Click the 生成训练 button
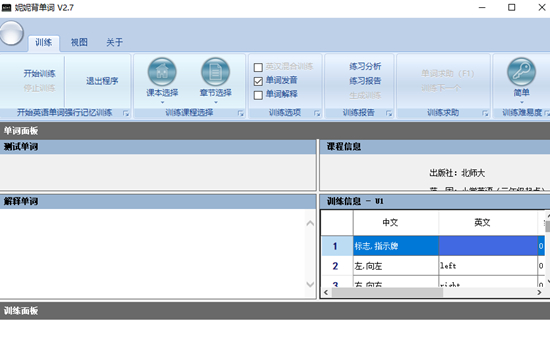Image resolution: width=550 pixels, height=360 pixels. click(365, 95)
